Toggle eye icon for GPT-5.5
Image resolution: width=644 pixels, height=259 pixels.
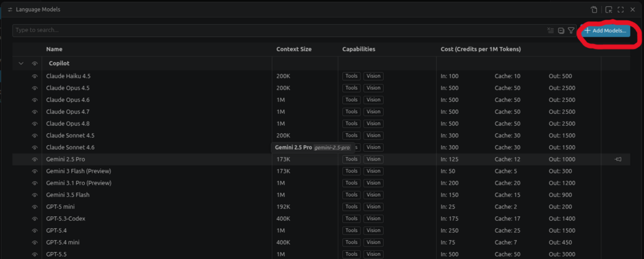click(x=35, y=255)
